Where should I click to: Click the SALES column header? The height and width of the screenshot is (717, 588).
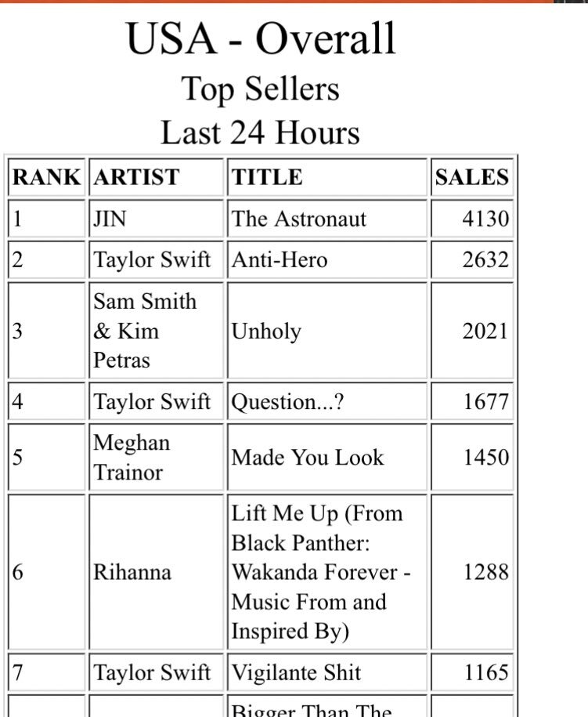pos(472,178)
